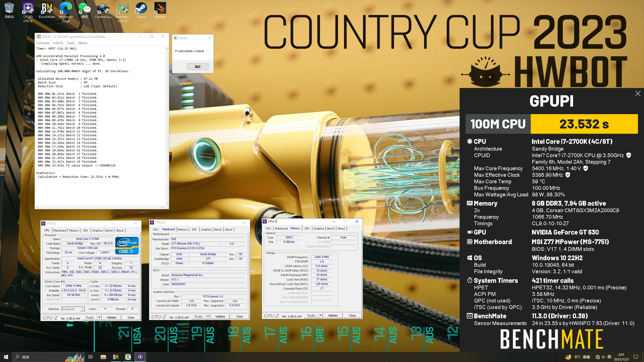Open the BenchMate desktop shortcut
The width and height of the screenshot is (644, 362).
(47, 11)
